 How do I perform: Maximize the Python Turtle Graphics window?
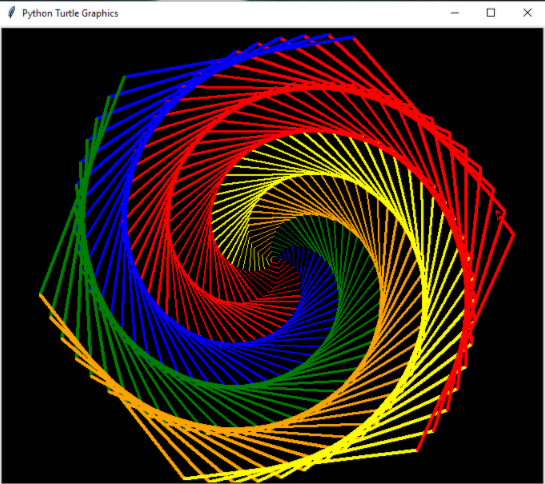(x=491, y=13)
